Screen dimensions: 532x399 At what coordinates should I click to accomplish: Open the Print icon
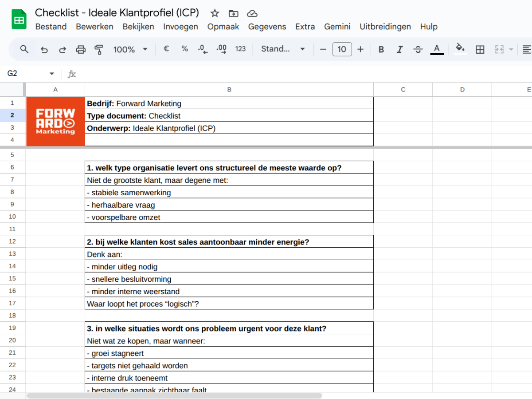(80, 49)
